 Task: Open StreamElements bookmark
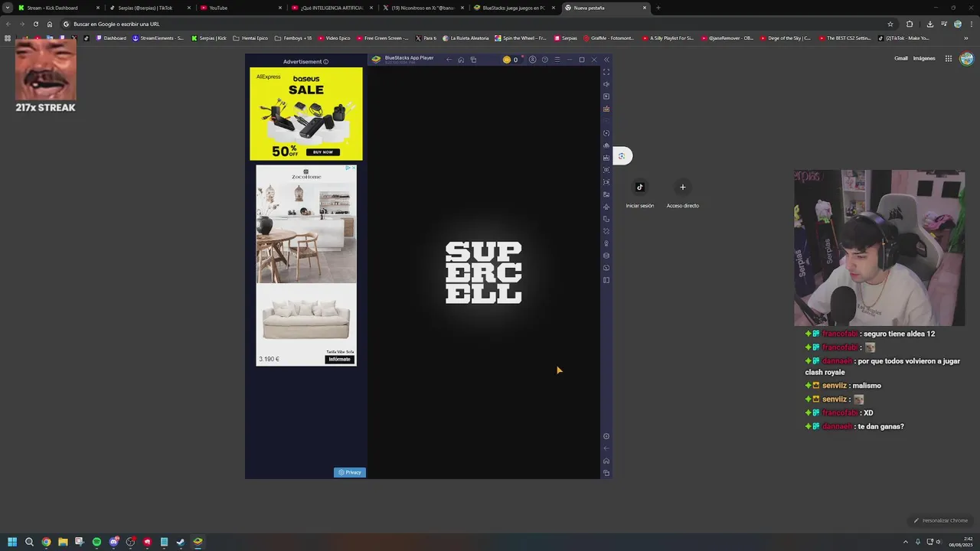(158, 37)
